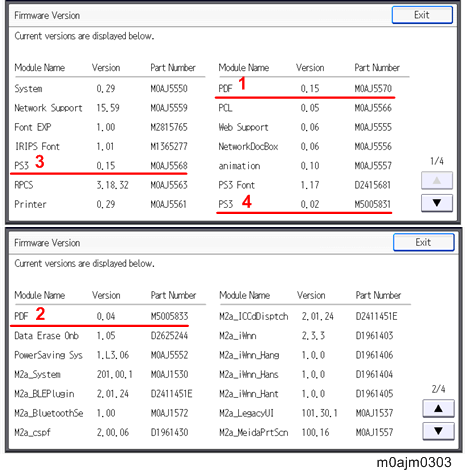Select the Web Support row
465x472 pixels.
pos(305,127)
